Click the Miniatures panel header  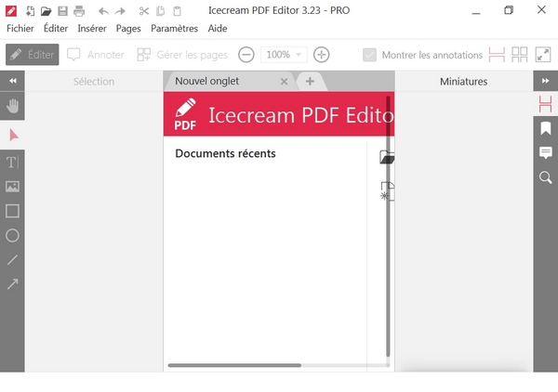click(x=464, y=82)
